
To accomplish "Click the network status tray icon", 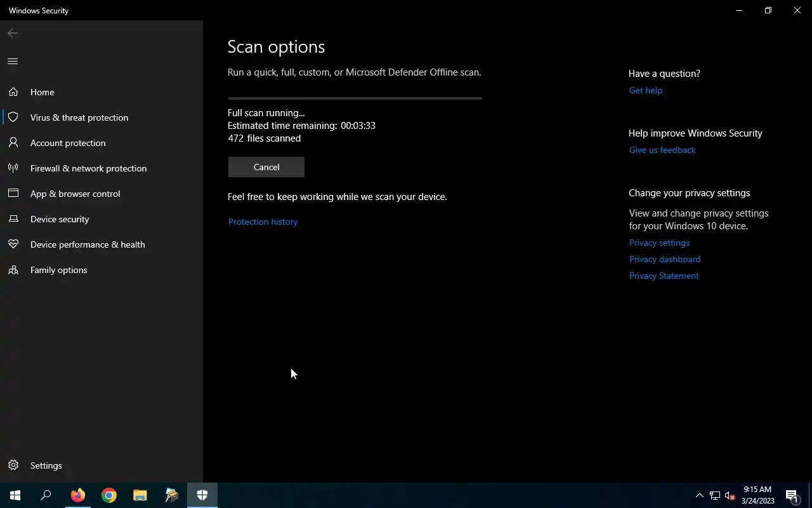I will (x=715, y=495).
